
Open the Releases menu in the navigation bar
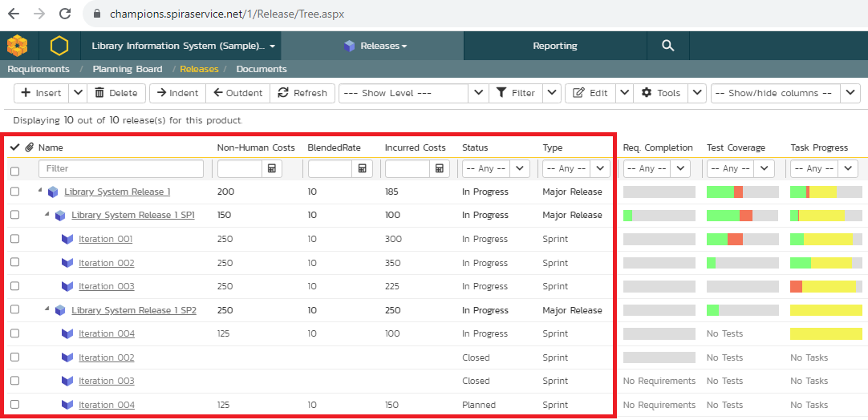tap(375, 46)
